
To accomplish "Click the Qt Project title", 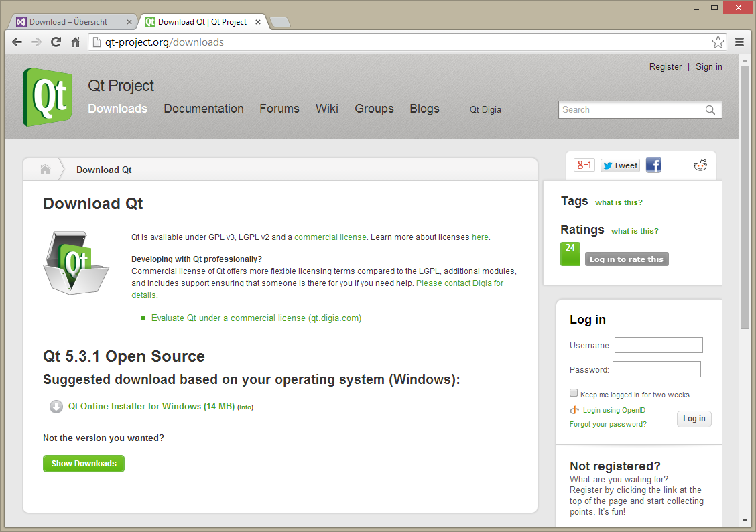I will pyautogui.click(x=121, y=86).
